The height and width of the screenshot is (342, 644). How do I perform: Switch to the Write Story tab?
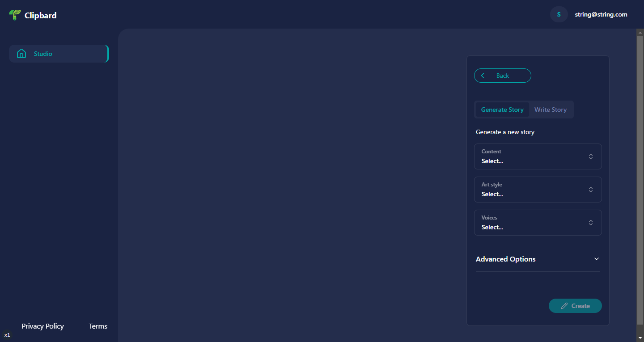(x=551, y=110)
